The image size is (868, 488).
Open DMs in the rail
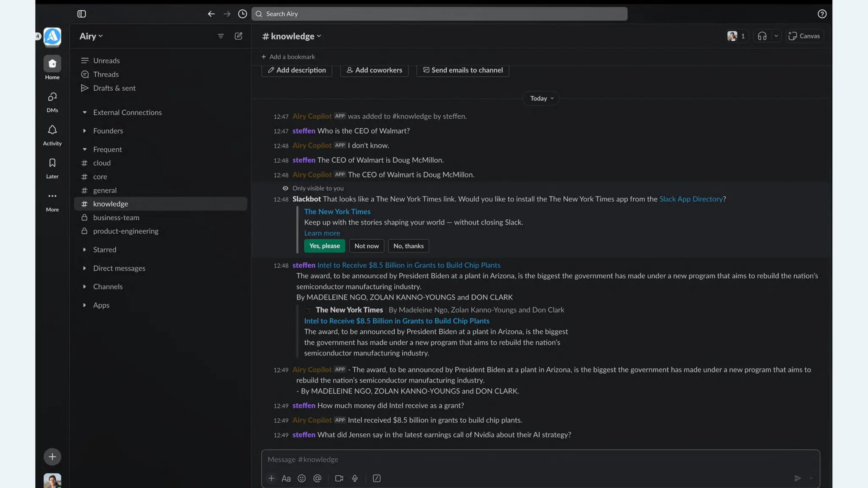coord(52,102)
